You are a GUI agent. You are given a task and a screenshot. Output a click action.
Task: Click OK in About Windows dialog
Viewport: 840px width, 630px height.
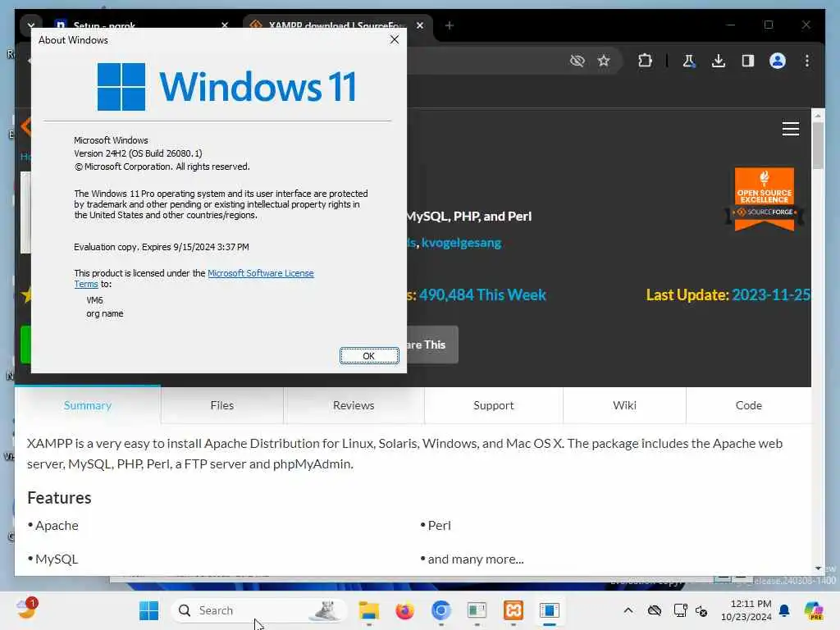(x=369, y=356)
